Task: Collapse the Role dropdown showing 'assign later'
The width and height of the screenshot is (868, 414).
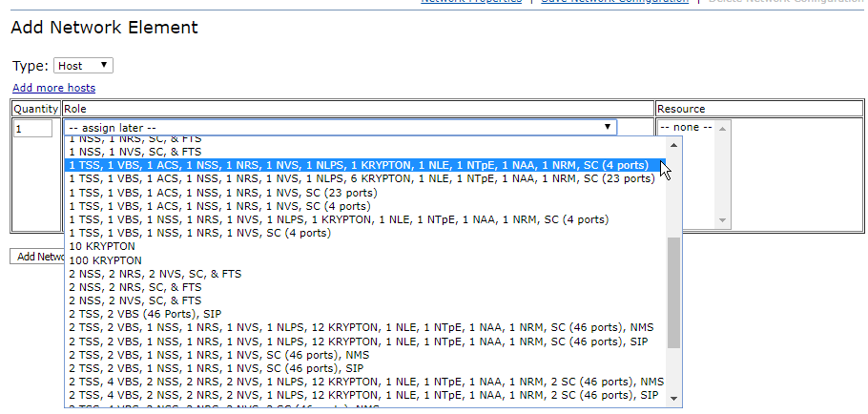Action: point(340,127)
